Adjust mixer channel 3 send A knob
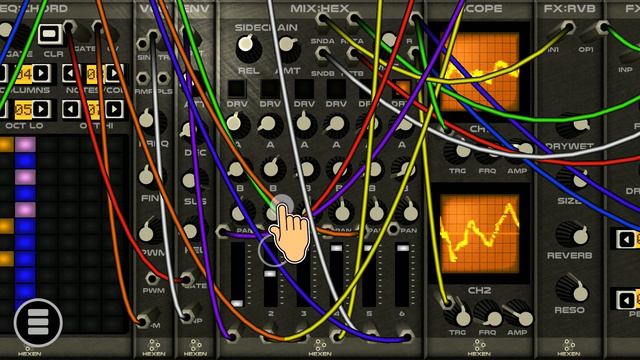Screen dimensions: 640x360 pyautogui.click(x=304, y=124)
